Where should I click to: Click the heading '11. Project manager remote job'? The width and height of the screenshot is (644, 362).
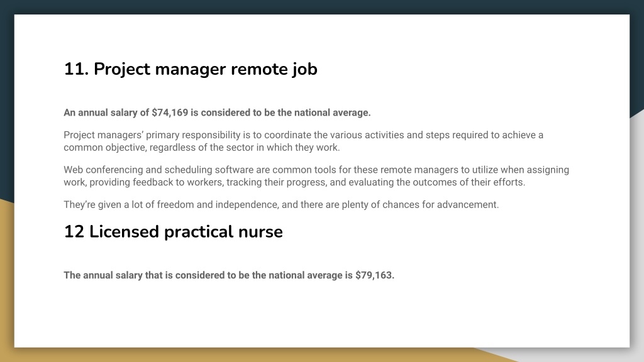[191, 69]
